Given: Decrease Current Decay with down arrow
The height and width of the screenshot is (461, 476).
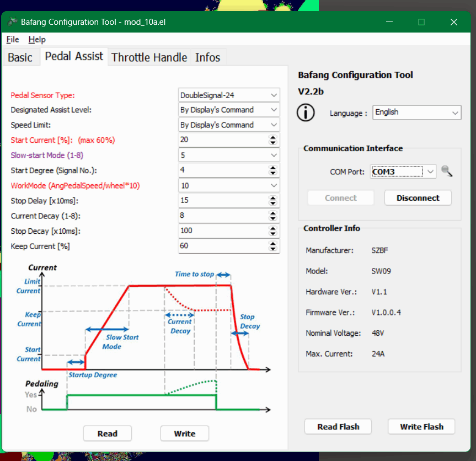Looking at the screenshot, I should 272,218.
